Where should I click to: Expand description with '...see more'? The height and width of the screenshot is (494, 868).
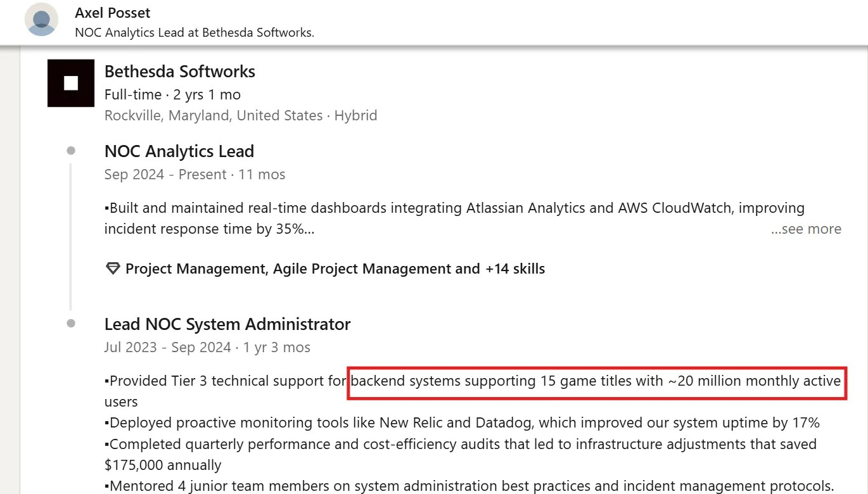click(x=806, y=229)
